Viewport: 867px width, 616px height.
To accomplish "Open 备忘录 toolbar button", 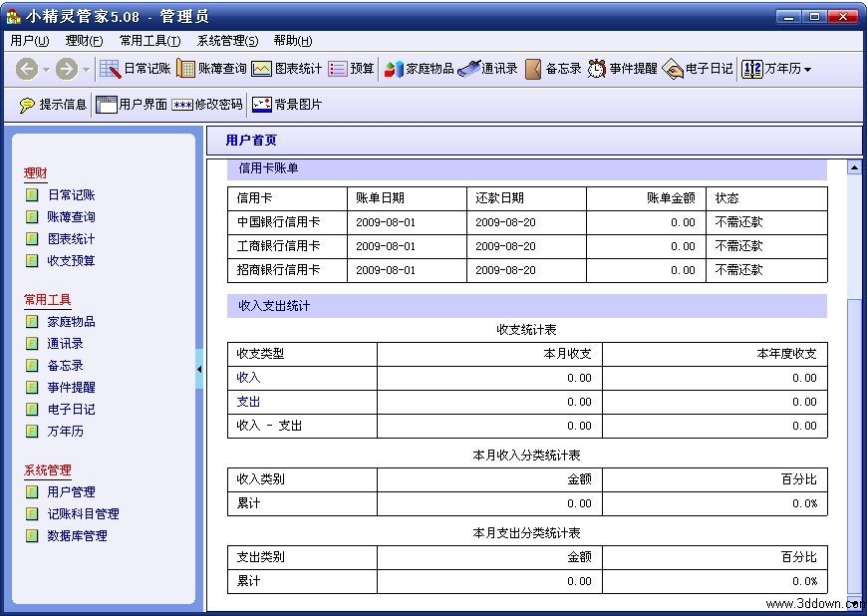I will [x=553, y=69].
